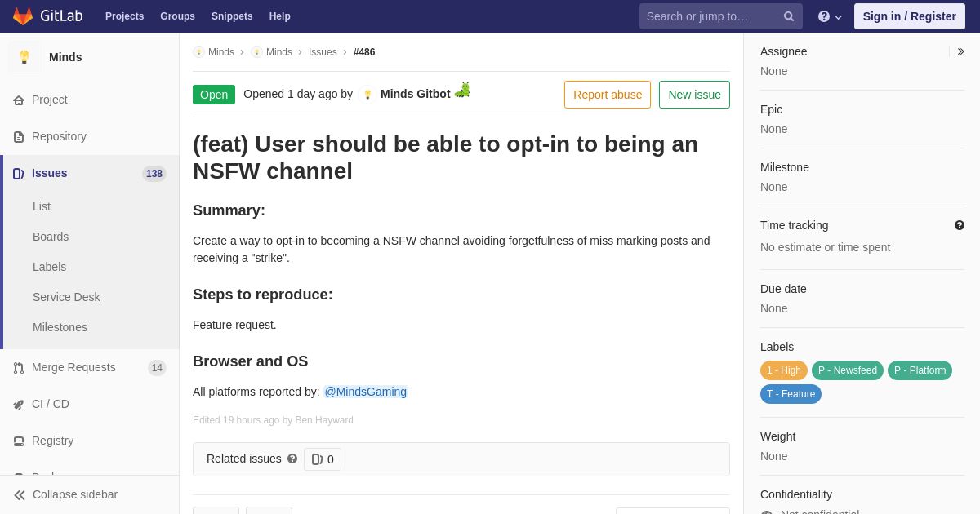The image size is (980, 514).
Task: Click the Registry icon in sidebar
Action: tap(19, 441)
